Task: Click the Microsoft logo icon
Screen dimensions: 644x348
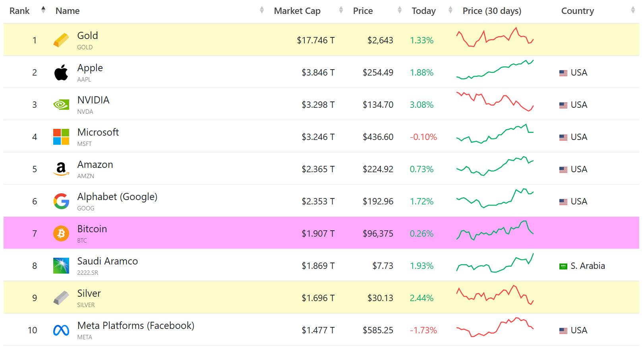Action: [x=61, y=137]
